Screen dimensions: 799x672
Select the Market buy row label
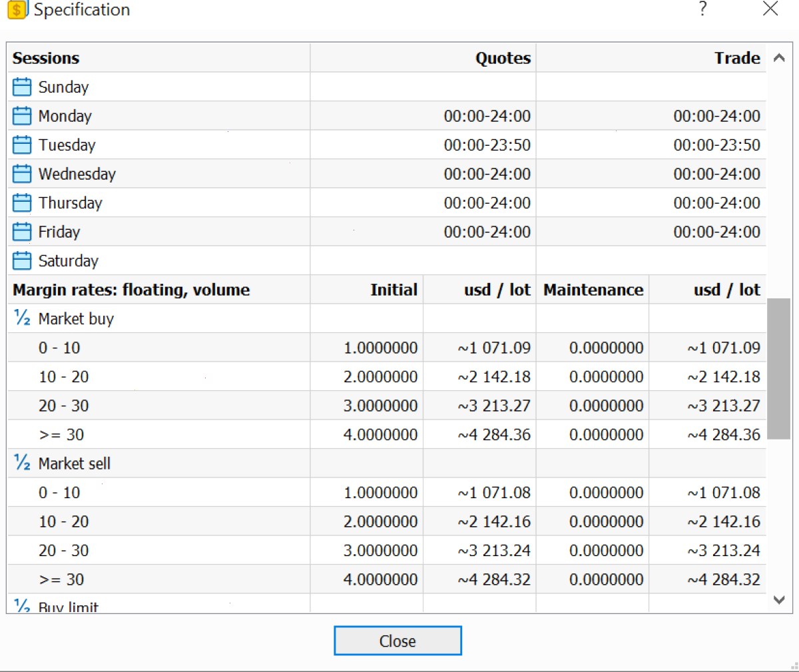pyautogui.click(x=76, y=319)
